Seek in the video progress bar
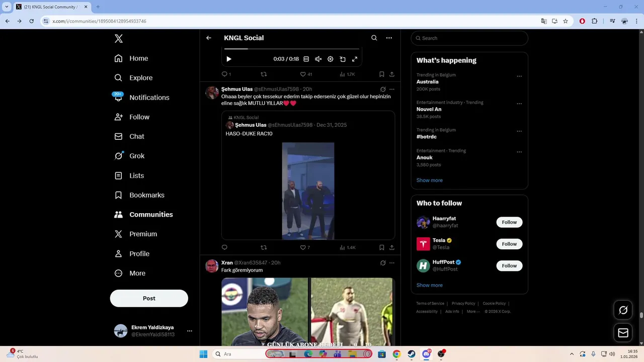Viewport: 644px width, 362px height. [292, 49]
